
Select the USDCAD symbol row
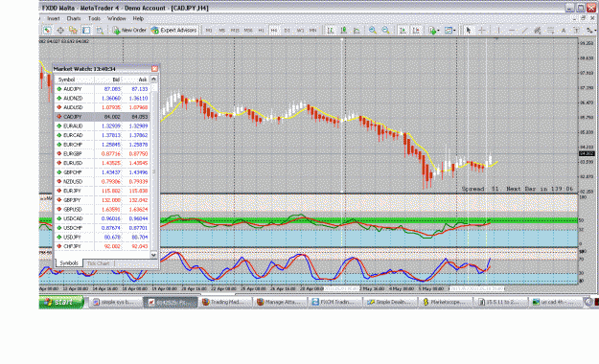(x=103, y=218)
